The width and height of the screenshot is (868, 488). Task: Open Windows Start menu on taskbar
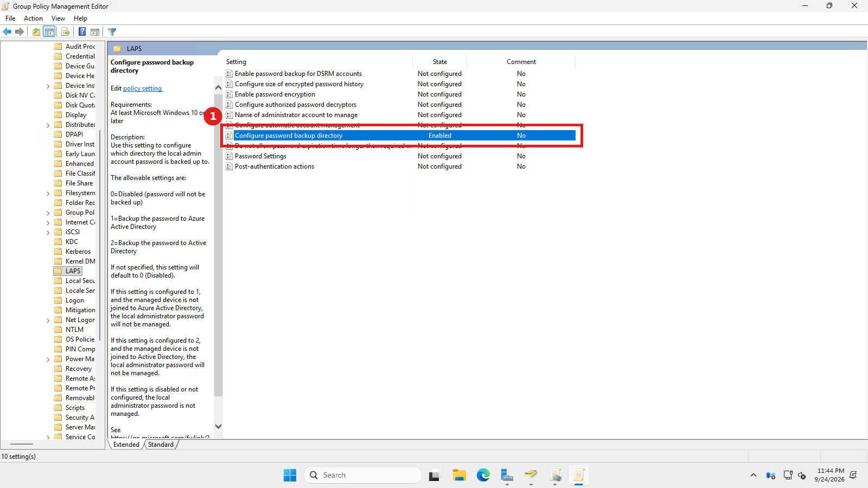pos(290,475)
